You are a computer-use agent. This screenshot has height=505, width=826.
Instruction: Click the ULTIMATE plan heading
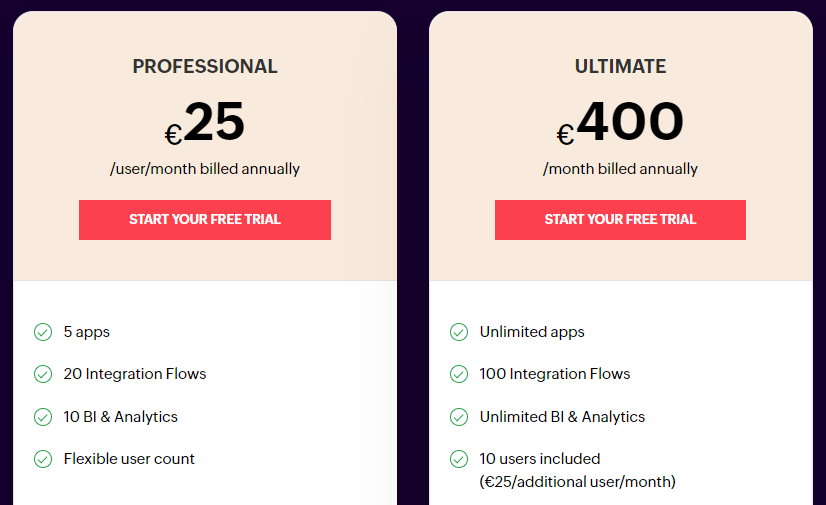[620, 67]
